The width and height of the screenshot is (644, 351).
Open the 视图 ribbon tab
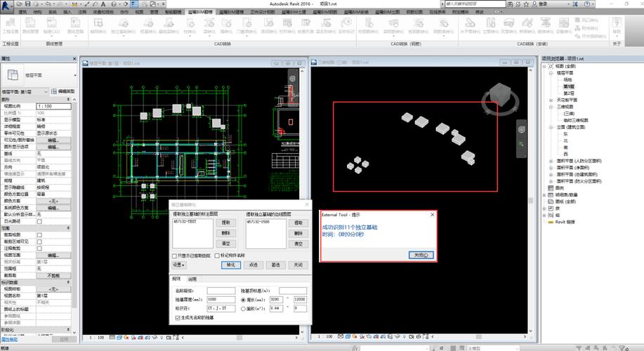point(140,12)
